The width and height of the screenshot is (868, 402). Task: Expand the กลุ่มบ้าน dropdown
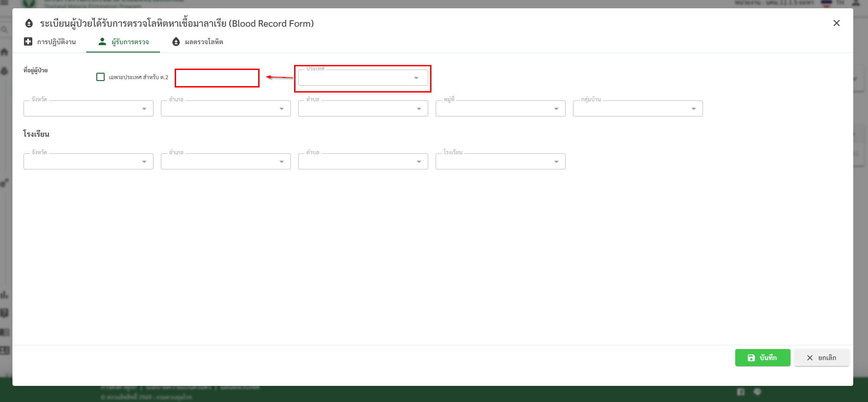638,109
